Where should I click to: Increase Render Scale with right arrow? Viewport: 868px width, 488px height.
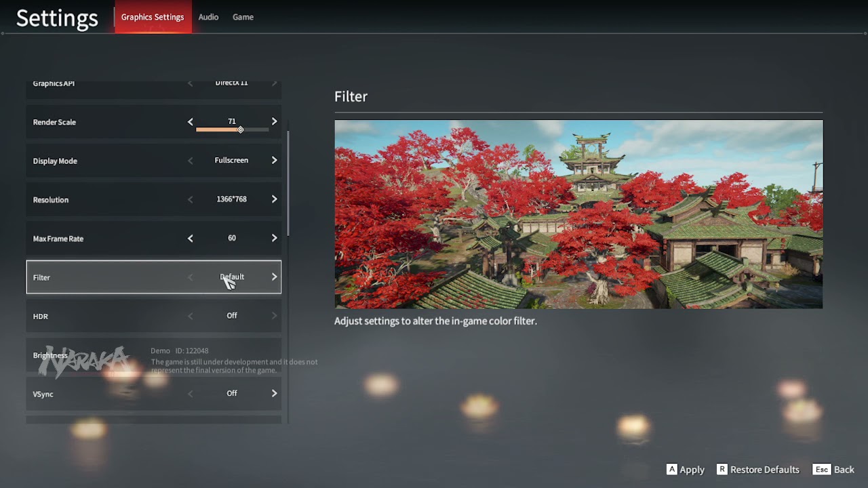pos(274,122)
